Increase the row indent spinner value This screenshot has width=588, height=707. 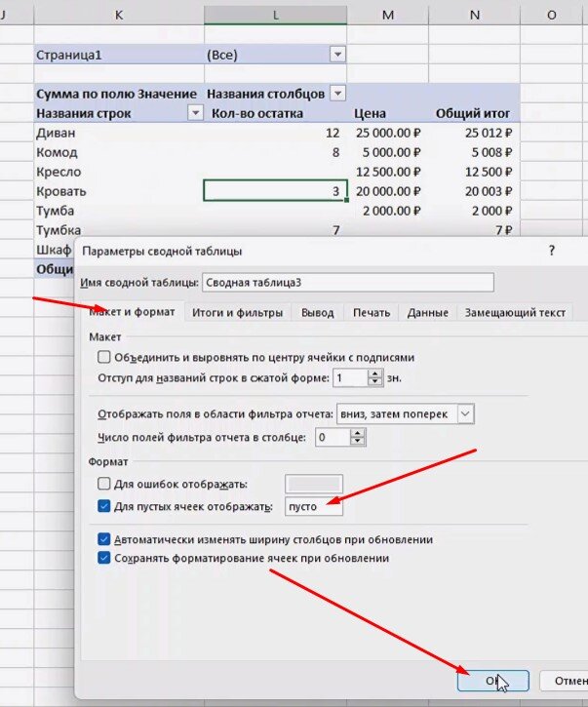pos(375,373)
